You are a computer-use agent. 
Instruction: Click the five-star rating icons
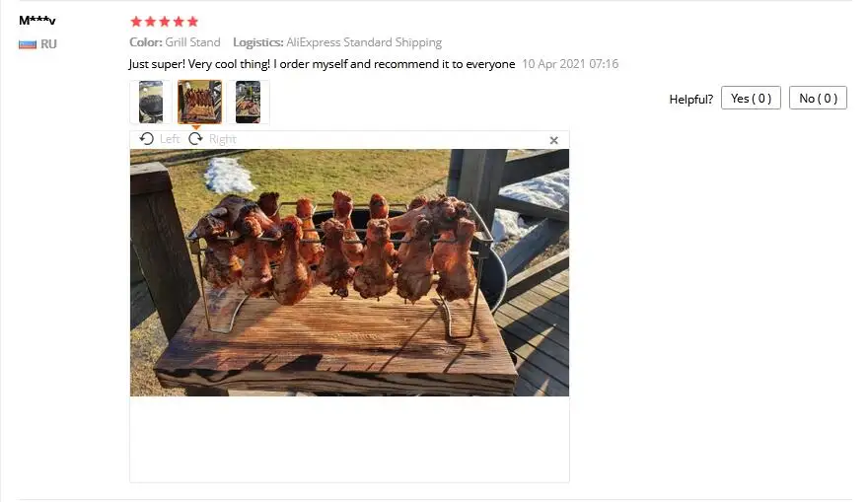(x=164, y=22)
